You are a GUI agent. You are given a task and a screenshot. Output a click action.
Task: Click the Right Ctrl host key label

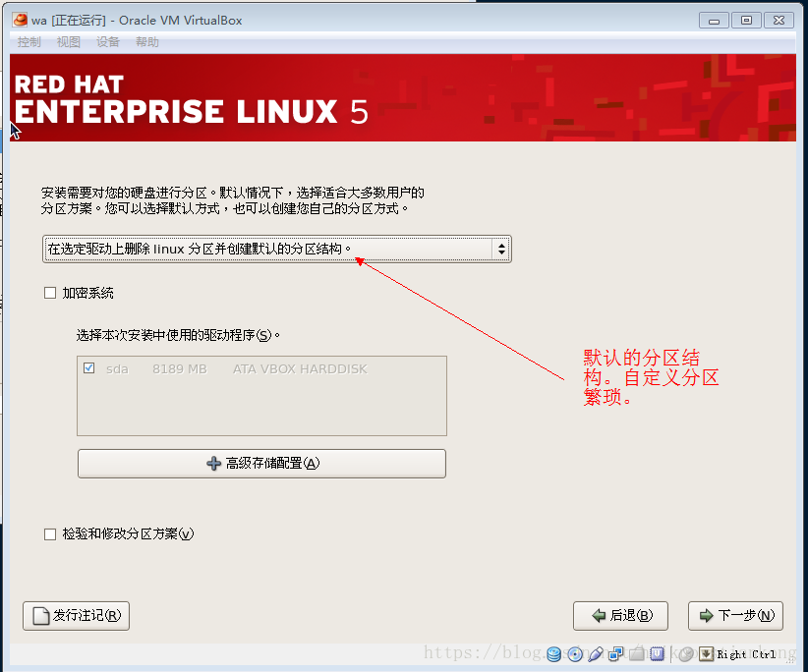click(746, 654)
